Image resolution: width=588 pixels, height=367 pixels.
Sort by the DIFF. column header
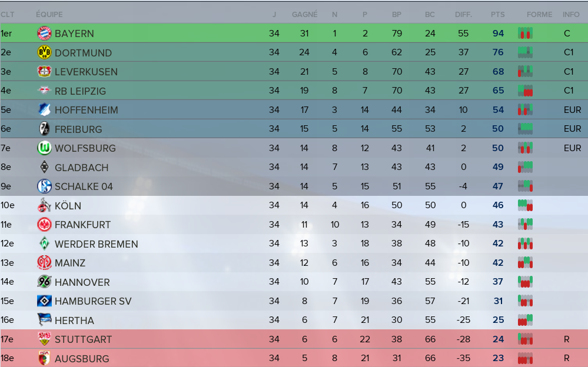coord(463,15)
